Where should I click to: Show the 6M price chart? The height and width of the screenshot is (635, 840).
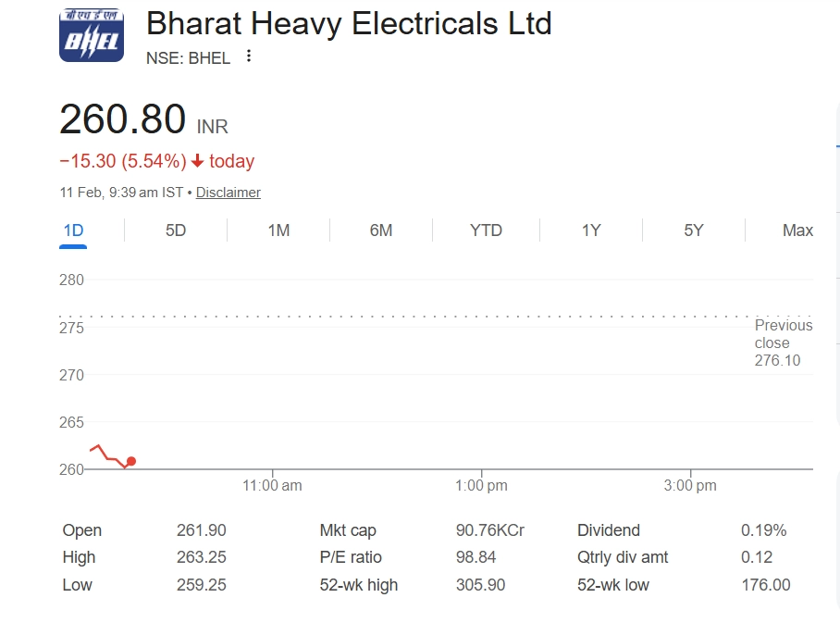pyautogui.click(x=381, y=230)
